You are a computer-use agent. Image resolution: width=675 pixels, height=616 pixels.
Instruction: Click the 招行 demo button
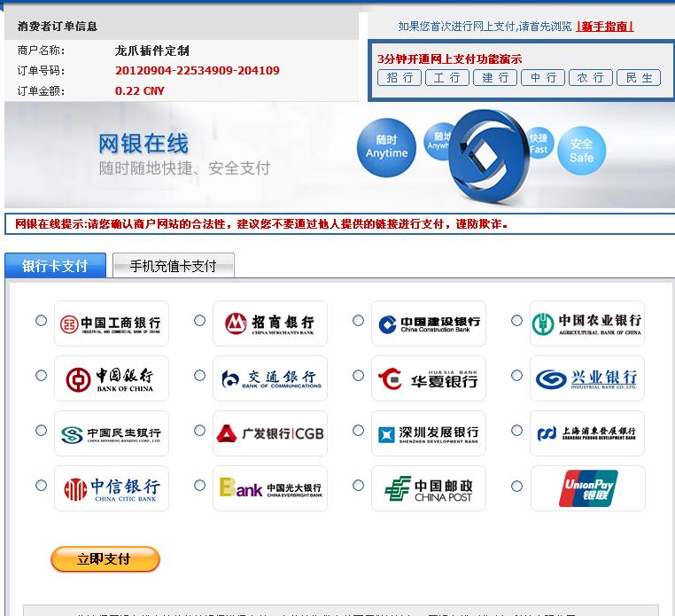click(x=400, y=78)
